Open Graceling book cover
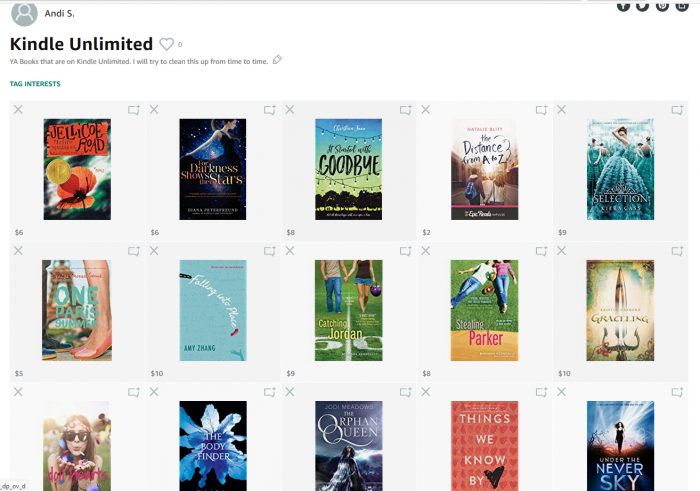 (x=620, y=310)
